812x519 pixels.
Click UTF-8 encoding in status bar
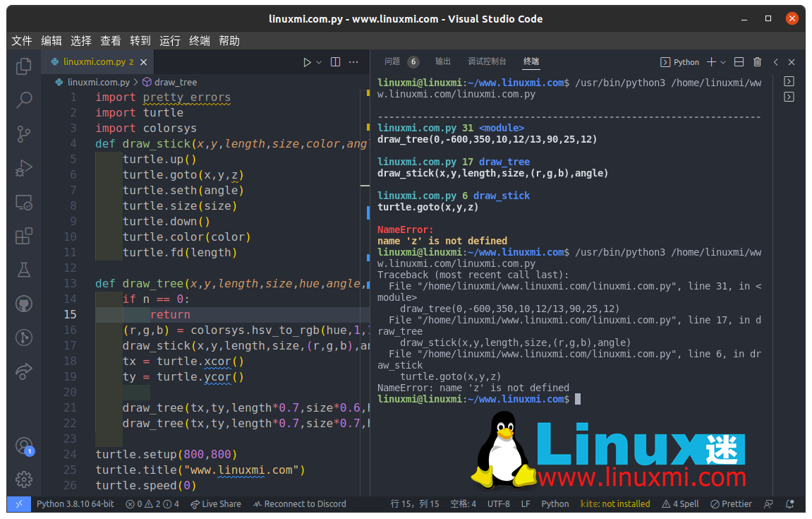[x=498, y=504]
